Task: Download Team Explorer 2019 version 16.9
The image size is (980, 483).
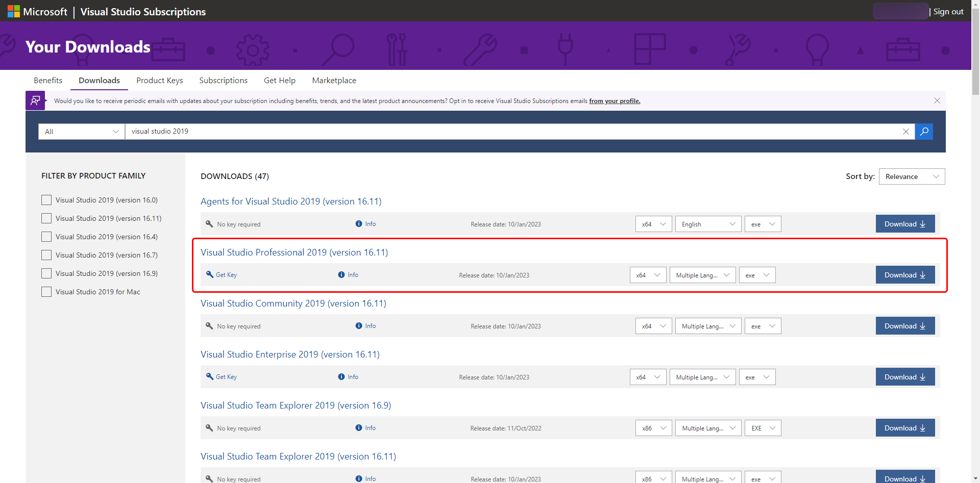Action: click(x=905, y=428)
